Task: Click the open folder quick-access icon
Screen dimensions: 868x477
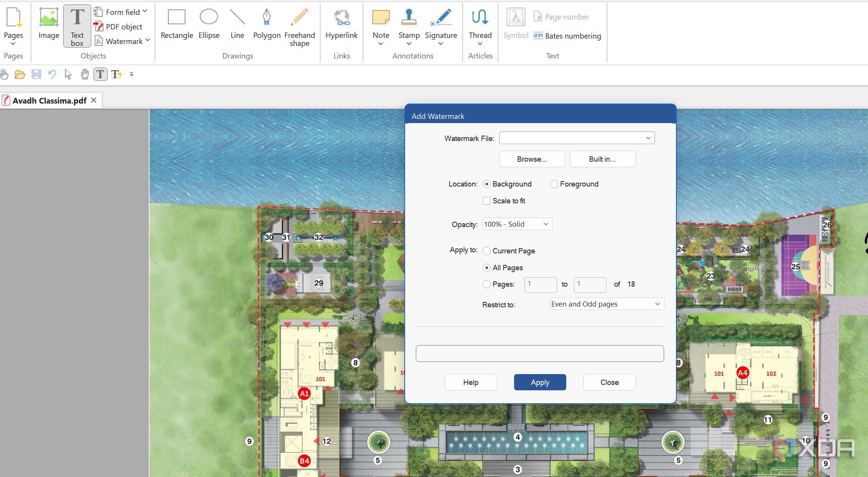Action: 20,74
